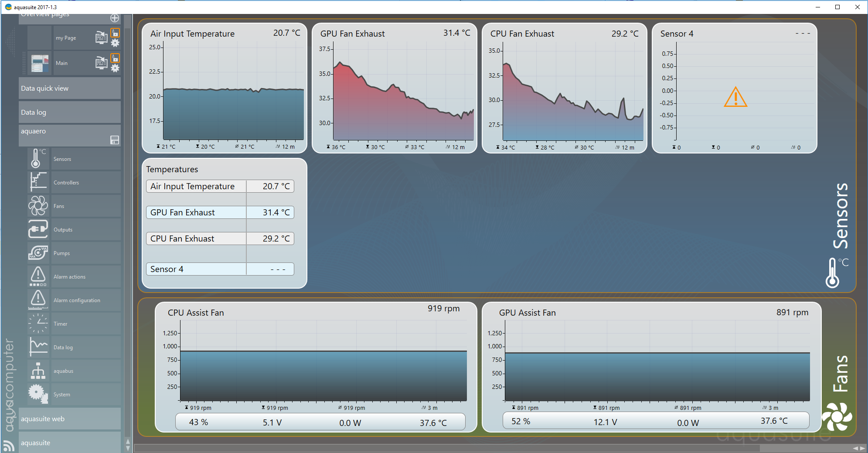Open the Sensors page
The width and height of the screenshot is (868, 453).
coord(86,159)
